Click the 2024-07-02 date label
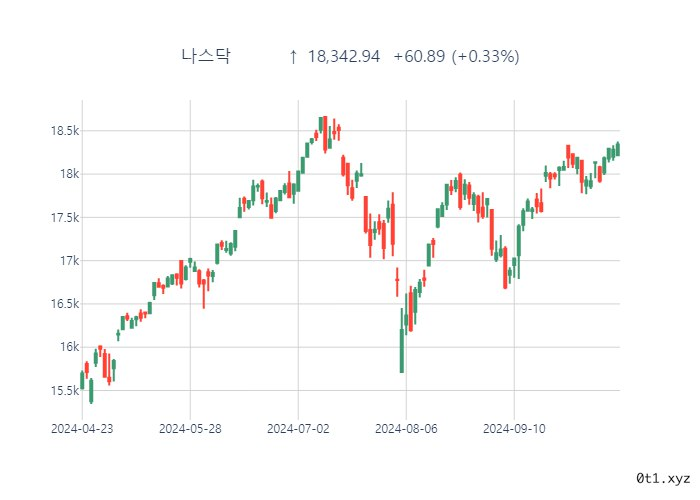 pos(298,429)
